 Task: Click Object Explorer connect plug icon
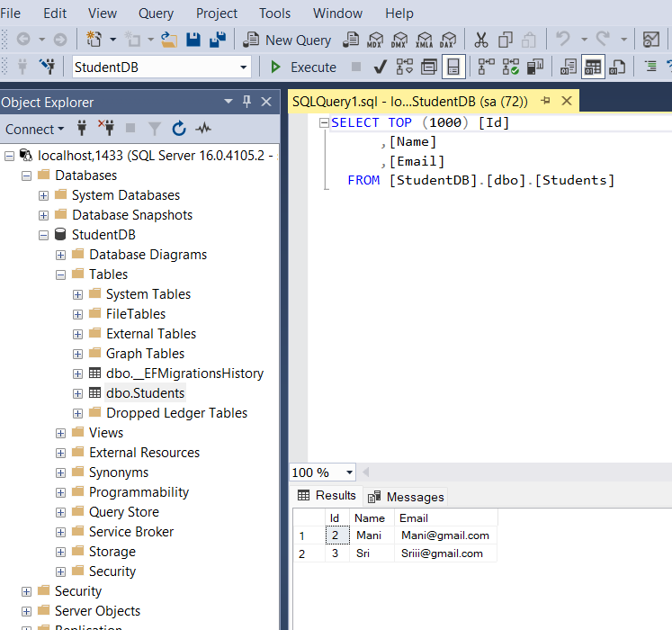[82, 128]
